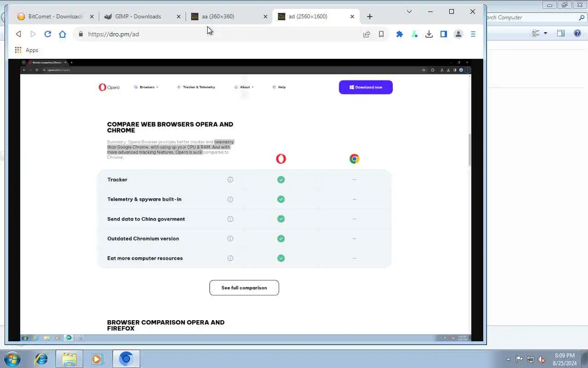
Task: Show the preview pane in Explorer window
Action: 560,33
